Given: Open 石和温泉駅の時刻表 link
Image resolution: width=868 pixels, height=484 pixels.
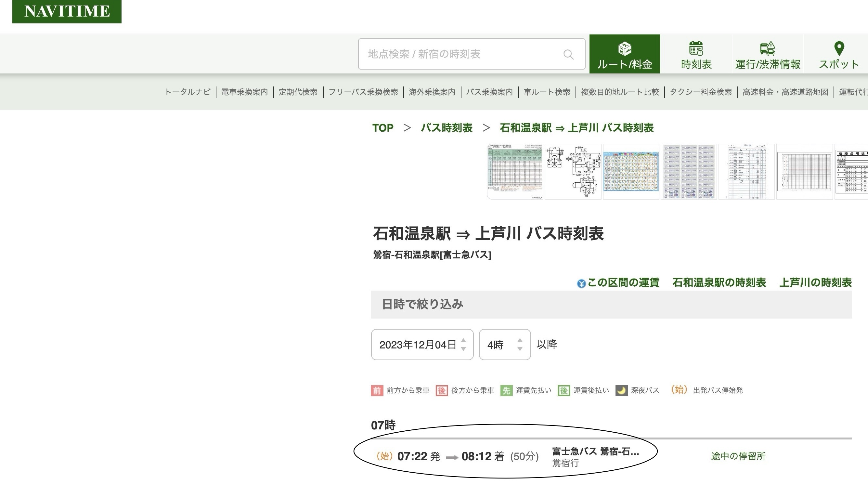Looking at the screenshot, I should point(719,282).
